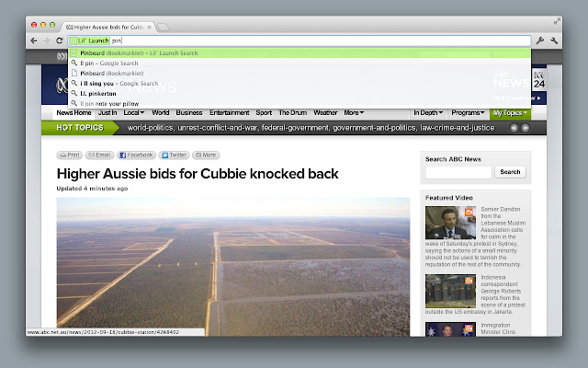
Task: Choose Pinboard Lil' Launch Search suggestion
Action: pos(300,53)
